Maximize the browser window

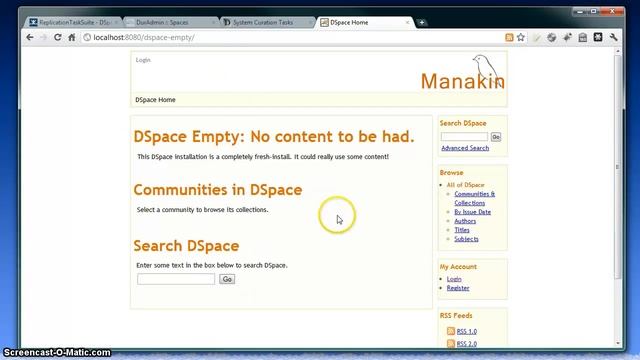pyautogui.click(x=594, y=11)
